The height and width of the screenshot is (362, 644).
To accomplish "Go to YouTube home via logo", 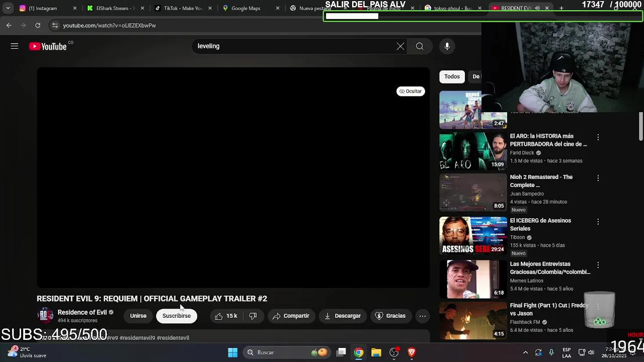I will pos(48,46).
